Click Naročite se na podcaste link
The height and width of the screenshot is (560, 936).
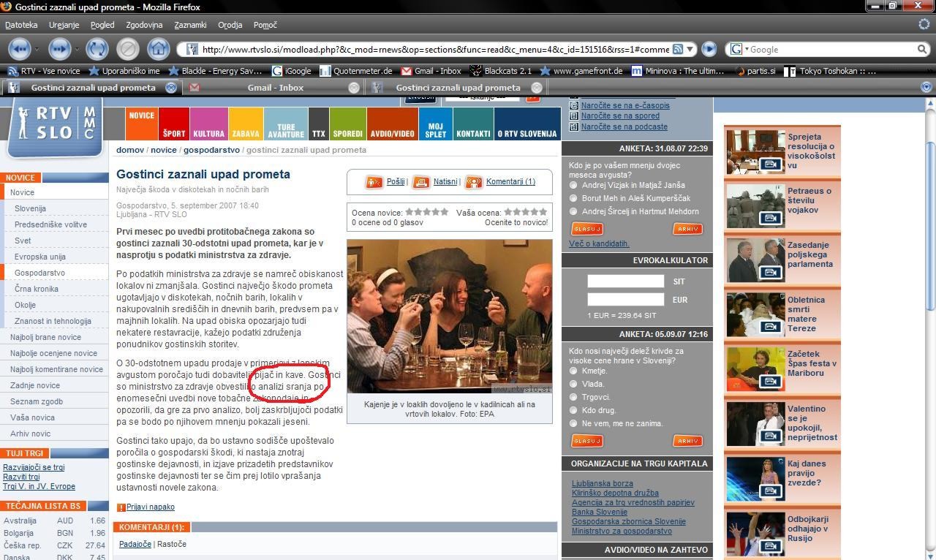pos(624,127)
